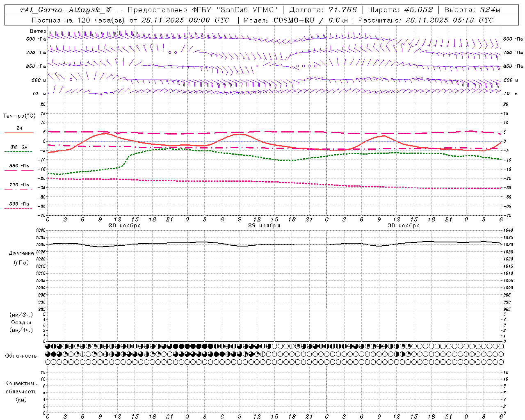
Task: Click the 29 ноября date label
Action: coord(264,226)
